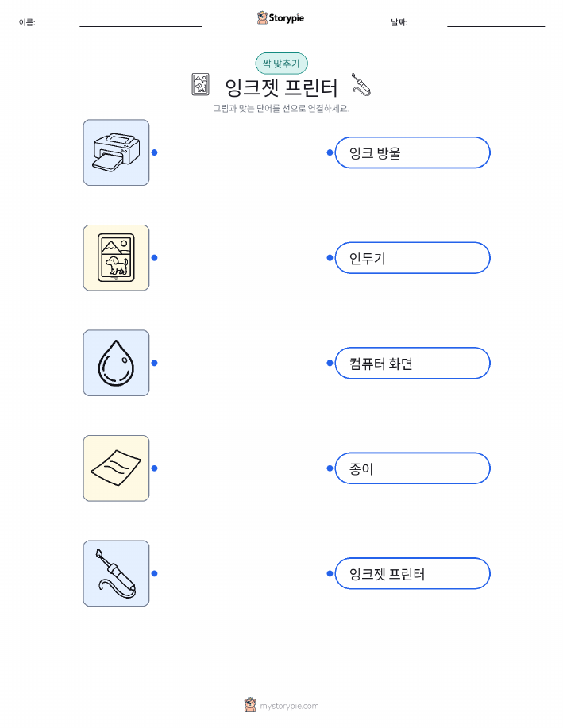Open the mystorypie.com footer link
Viewport: 563px width, 728px height.
289,706
